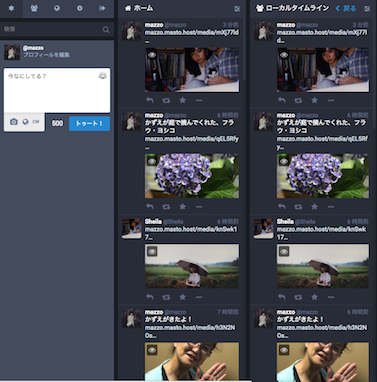Click the search magnifier icon
This screenshot has height=382, width=377.
coord(106,30)
